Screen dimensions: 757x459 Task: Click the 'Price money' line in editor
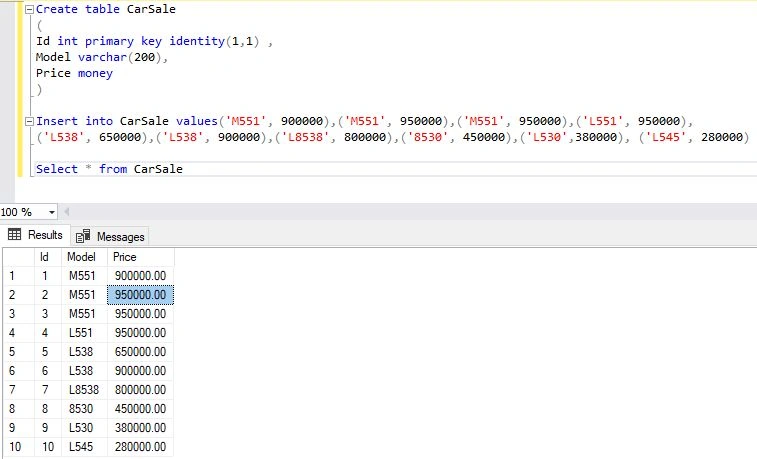point(74,73)
